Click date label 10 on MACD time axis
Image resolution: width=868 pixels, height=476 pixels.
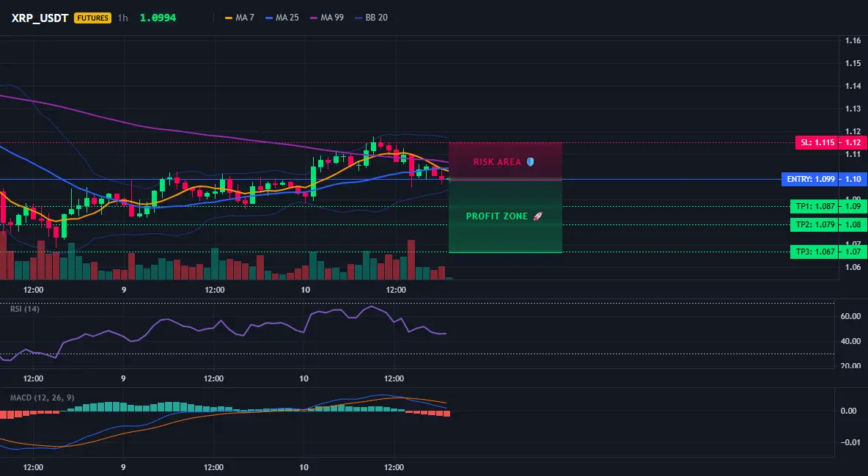pyautogui.click(x=304, y=467)
